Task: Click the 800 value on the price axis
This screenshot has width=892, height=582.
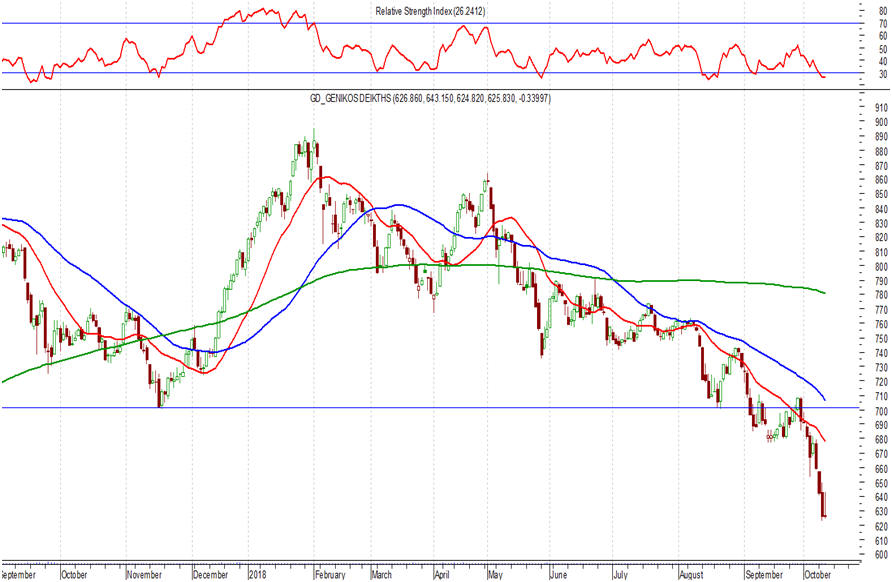Action: pos(881,266)
